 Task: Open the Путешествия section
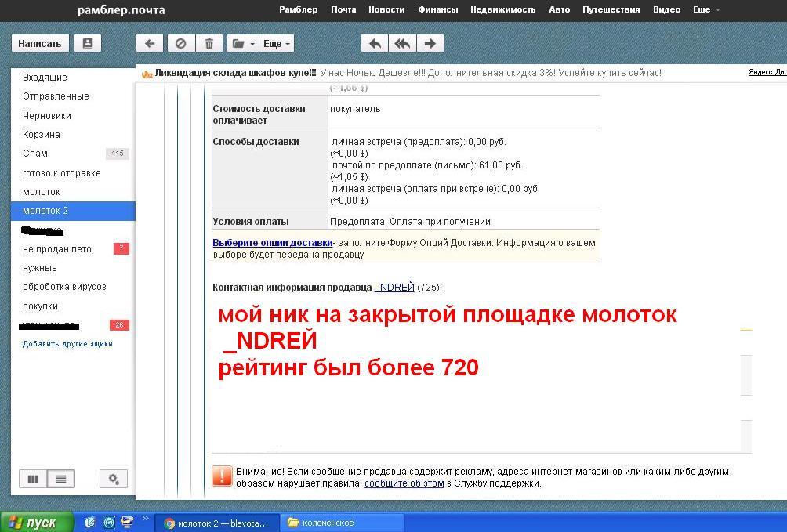point(611,9)
